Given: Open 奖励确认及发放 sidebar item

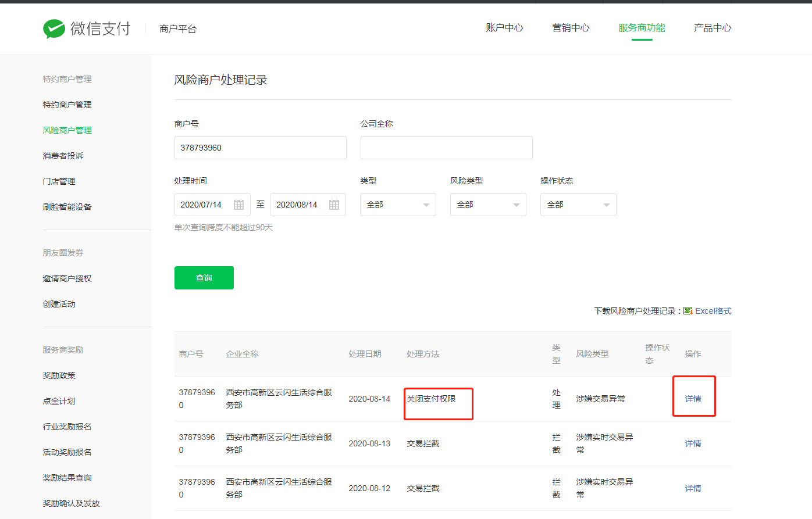Looking at the screenshot, I should [x=71, y=503].
